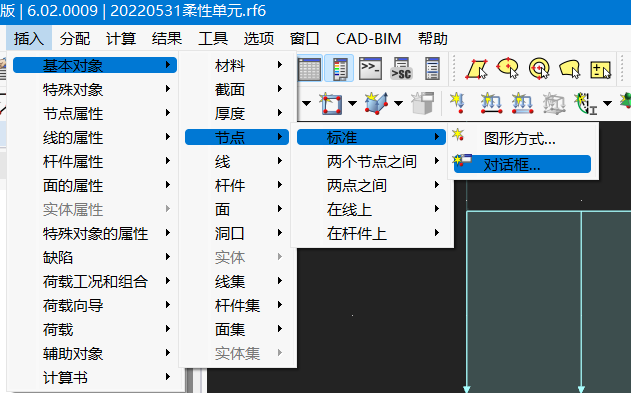631x393 pixels.
Task: Select 特殊对象的属性 entry
Action: pyautogui.click(x=95, y=233)
